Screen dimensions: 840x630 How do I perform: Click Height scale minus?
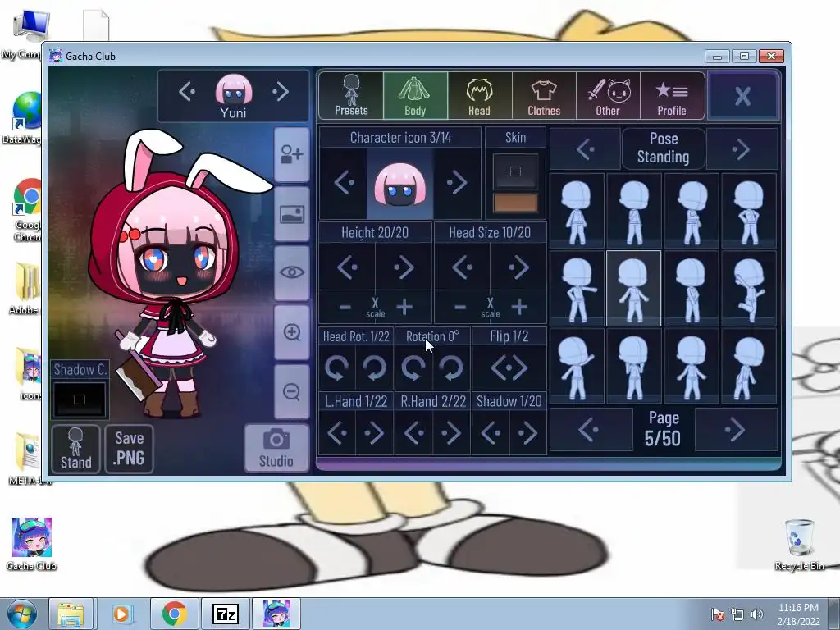(x=345, y=308)
